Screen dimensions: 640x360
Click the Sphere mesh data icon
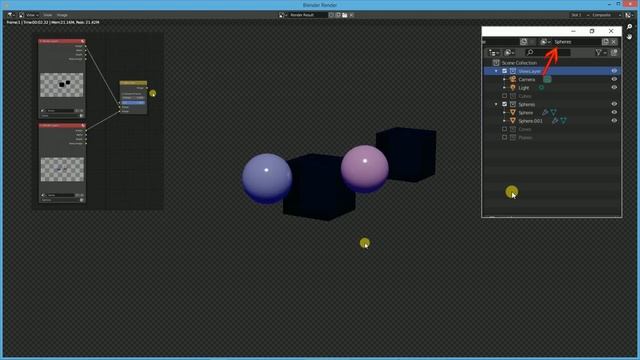coord(553,112)
